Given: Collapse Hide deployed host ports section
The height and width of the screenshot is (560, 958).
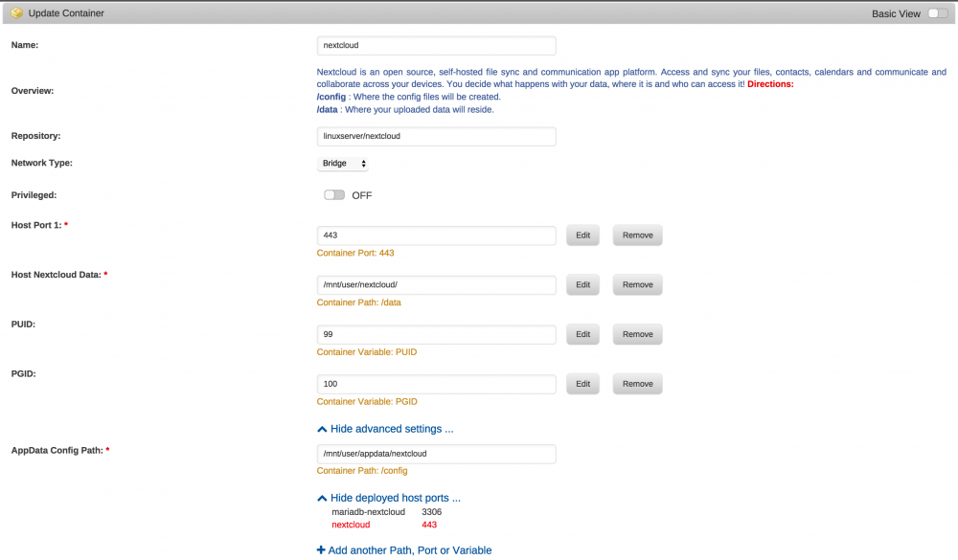Looking at the screenshot, I should click(x=389, y=499).
